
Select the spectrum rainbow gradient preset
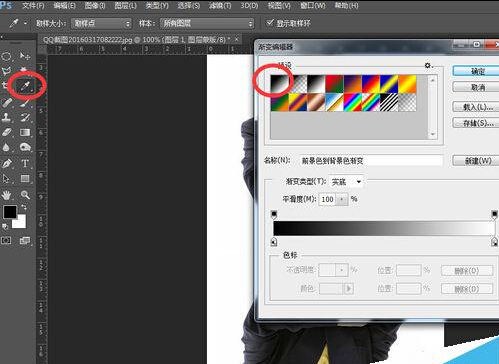353,102
